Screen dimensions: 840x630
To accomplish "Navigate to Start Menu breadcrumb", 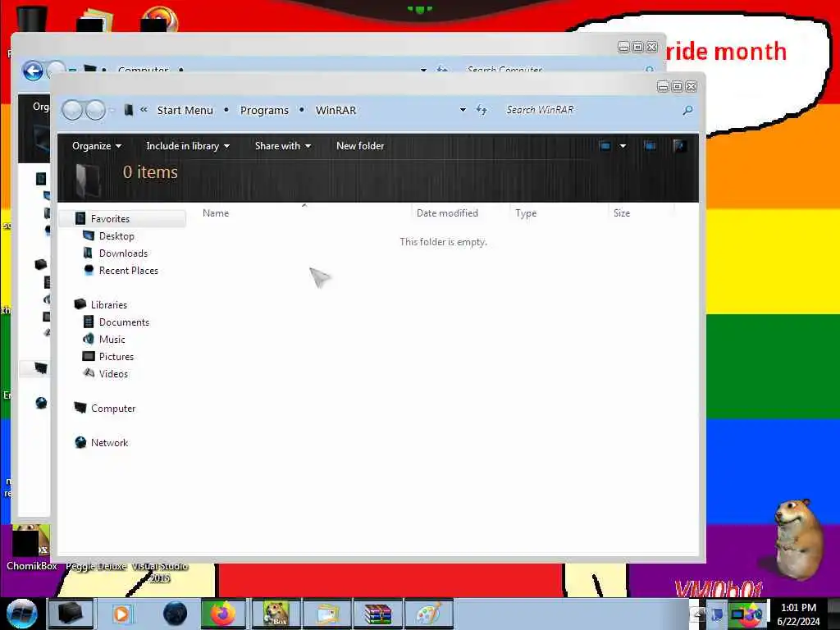I will [185, 111].
